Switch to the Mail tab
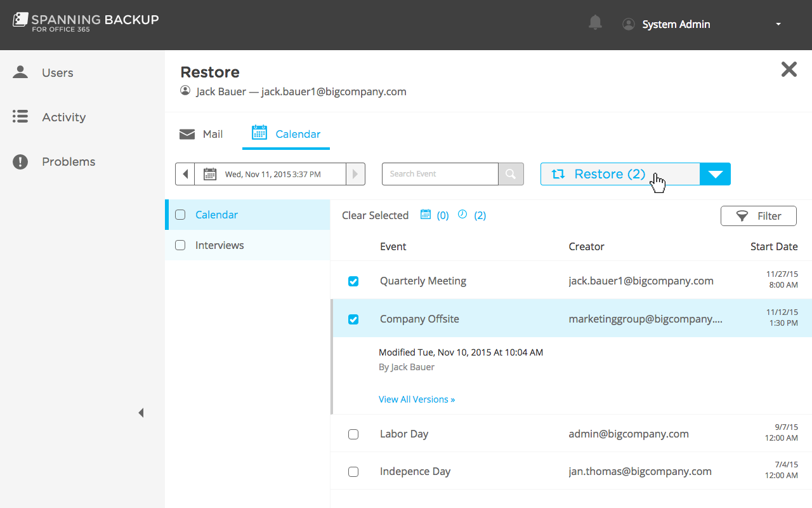The image size is (812, 508). pyautogui.click(x=202, y=134)
